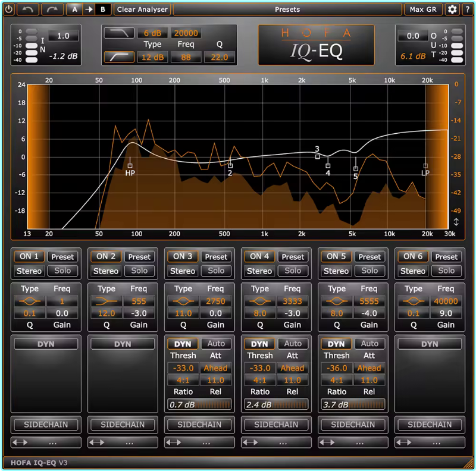
Task: Toggle the plugin power bypass icon
Action: (9, 10)
